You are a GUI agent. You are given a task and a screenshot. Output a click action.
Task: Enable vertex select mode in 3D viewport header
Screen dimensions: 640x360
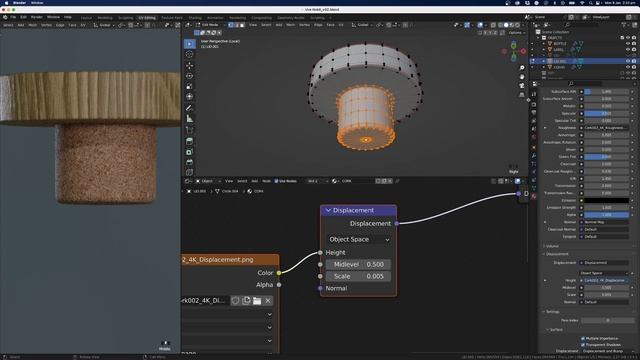coord(231,25)
